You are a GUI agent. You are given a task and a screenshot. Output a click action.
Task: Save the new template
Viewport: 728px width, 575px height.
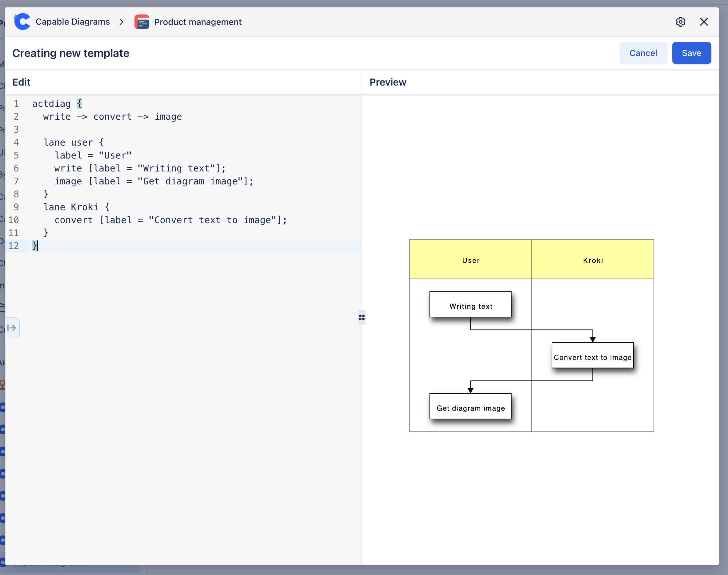click(691, 53)
